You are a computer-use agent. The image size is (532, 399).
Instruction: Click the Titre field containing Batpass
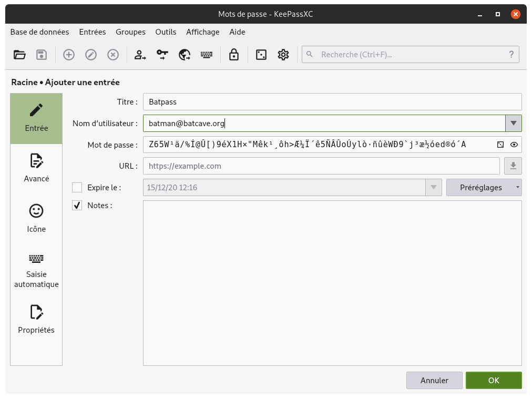tap(332, 102)
